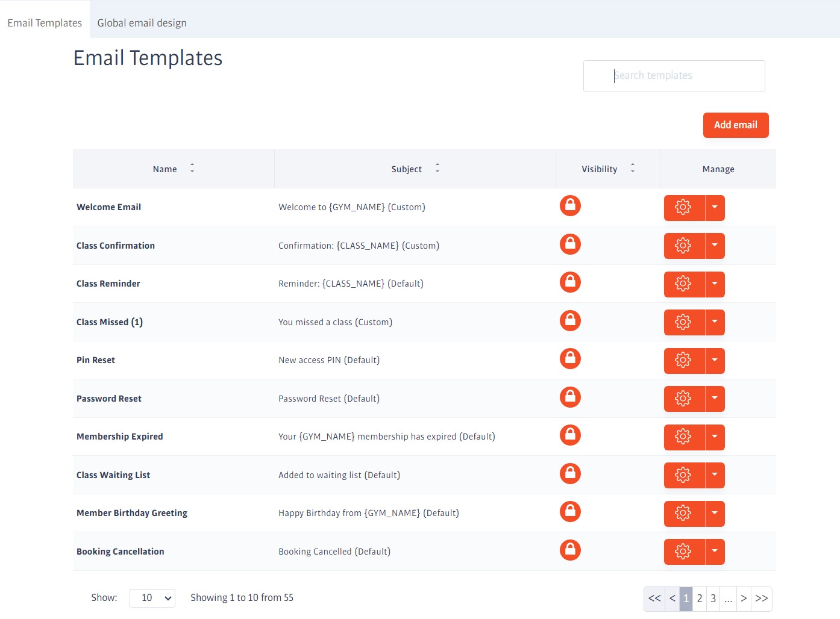Toggle visibility lock for Password Reset
The width and height of the screenshot is (840, 619).
tap(570, 397)
